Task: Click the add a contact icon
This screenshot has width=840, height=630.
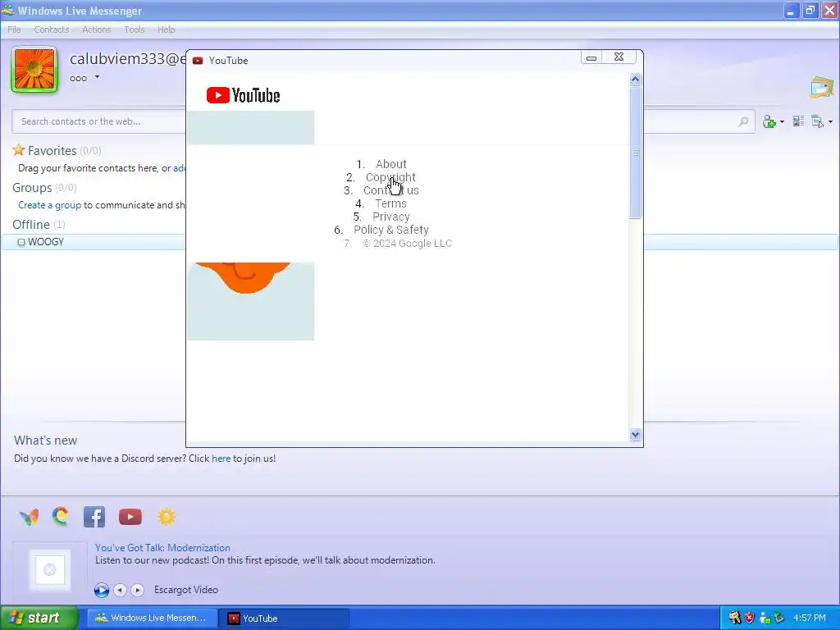Action: click(769, 121)
